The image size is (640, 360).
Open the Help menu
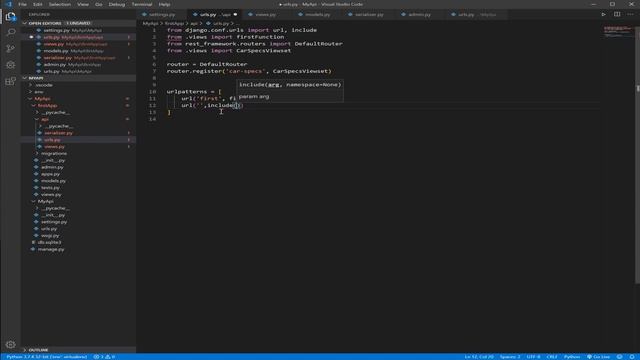click(x=164, y=4)
